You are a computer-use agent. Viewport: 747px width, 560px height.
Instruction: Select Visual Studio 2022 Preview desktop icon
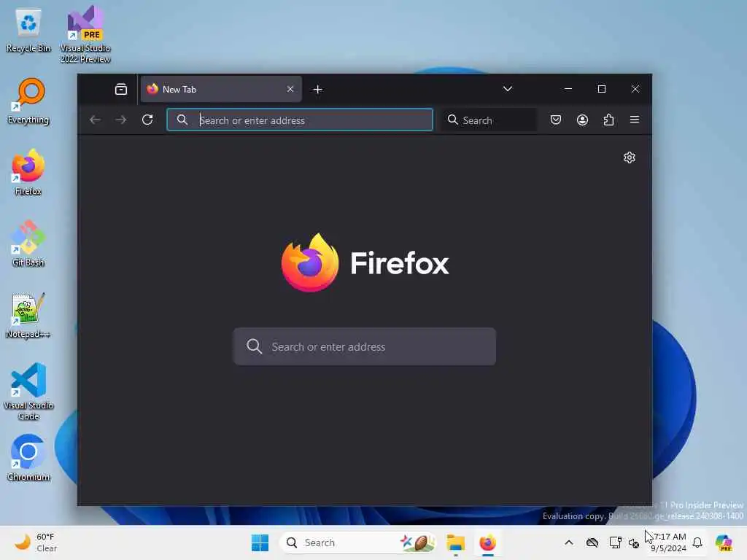pyautogui.click(x=85, y=34)
